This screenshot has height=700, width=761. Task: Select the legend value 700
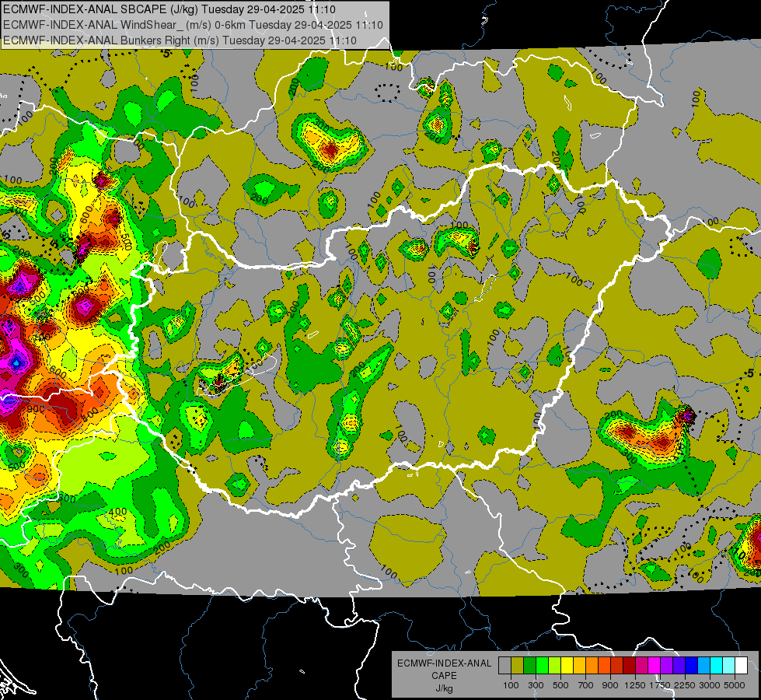coord(586,685)
